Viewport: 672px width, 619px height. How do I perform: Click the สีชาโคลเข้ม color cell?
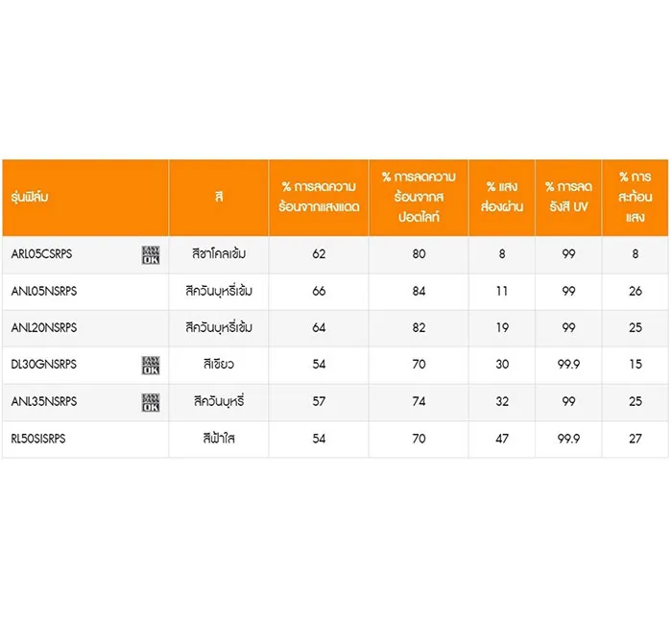coord(219,254)
